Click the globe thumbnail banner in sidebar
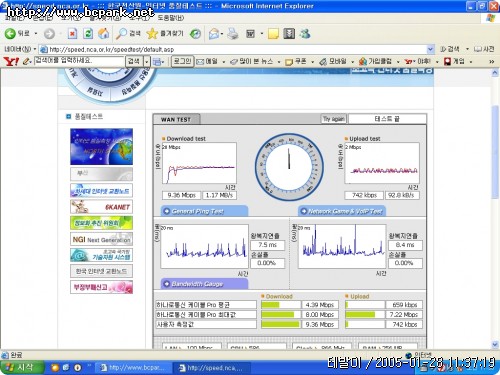 pyautogui.click(x=101, y=147)
